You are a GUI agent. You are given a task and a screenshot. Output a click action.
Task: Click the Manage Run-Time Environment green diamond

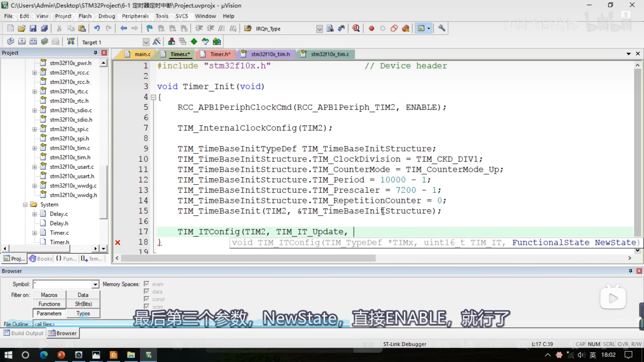click(x=194, y=42)
